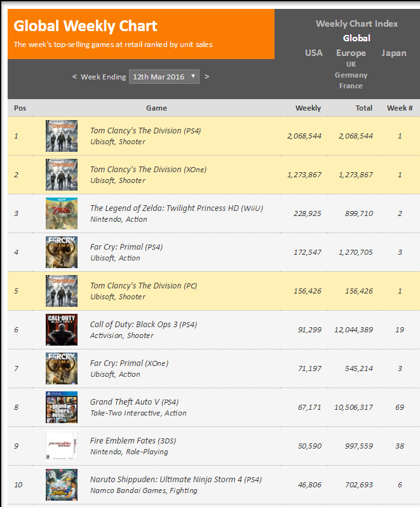Open the UK chart link

[351, 64]
